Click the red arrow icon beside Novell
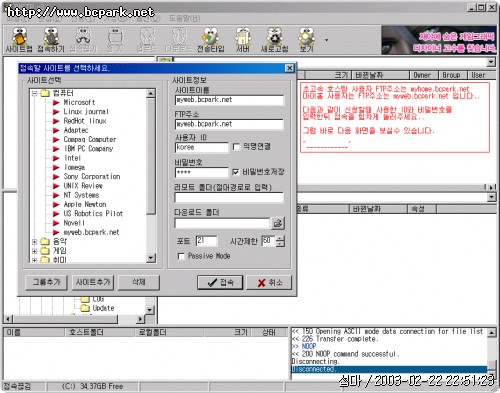This screenshot has width=500, height=393. [x=56, y=223]
